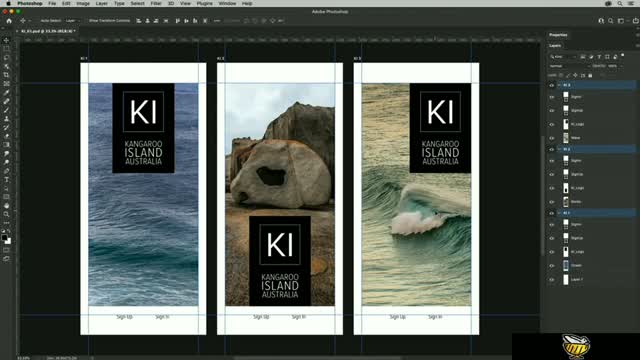Click the KI 3 artboard label on canvas

tap(357, 59)
